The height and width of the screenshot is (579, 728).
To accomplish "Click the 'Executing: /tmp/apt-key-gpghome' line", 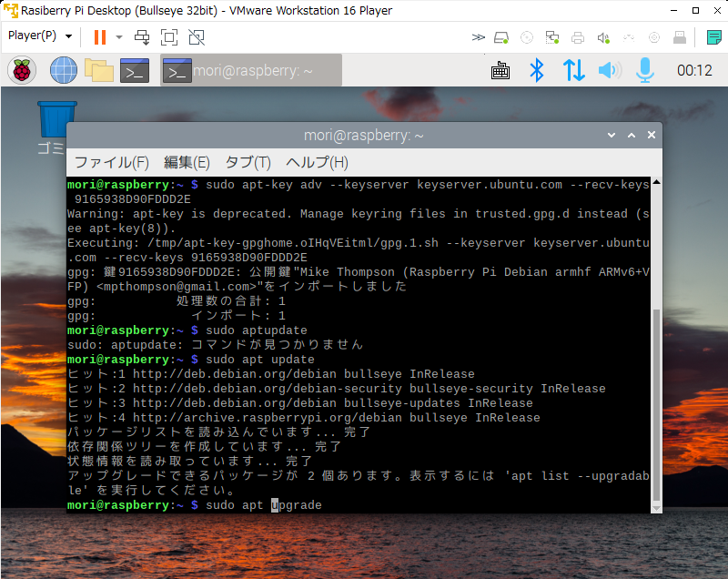I will pyautogui.click(x=358, y=243).
